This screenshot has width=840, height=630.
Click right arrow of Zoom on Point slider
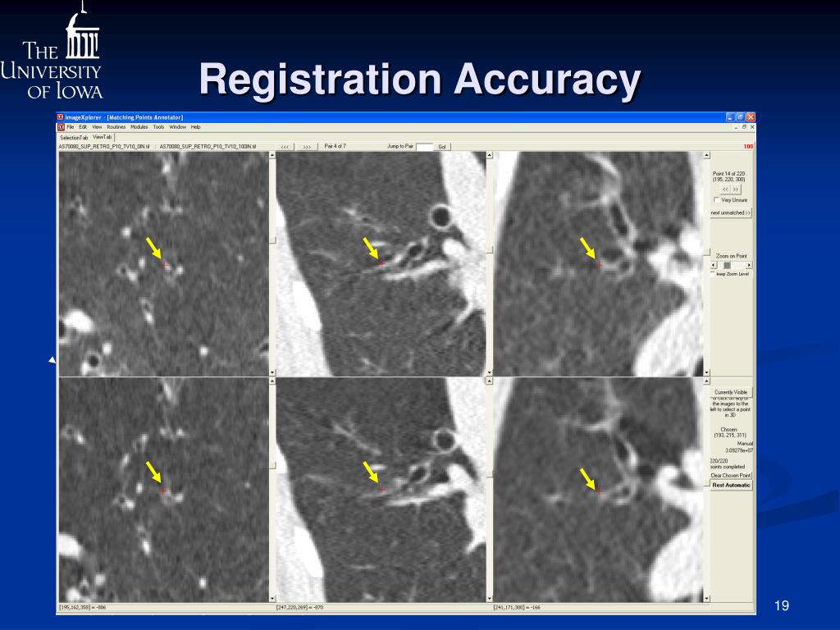(x=749, y=266)
